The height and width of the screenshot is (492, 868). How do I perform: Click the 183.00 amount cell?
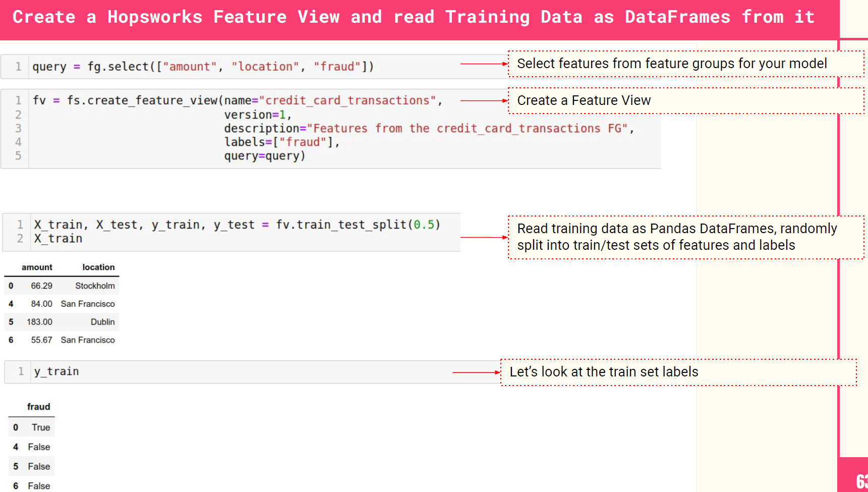[x=39, y=322]
